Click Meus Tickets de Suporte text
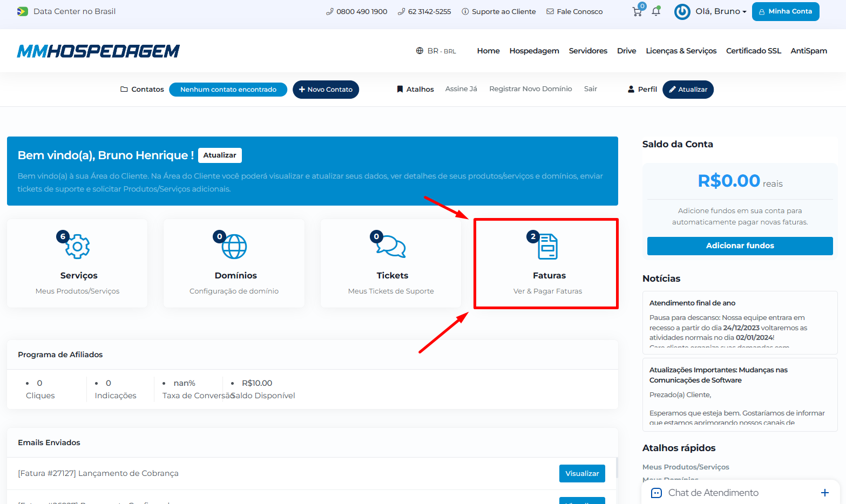 (391, 291)
